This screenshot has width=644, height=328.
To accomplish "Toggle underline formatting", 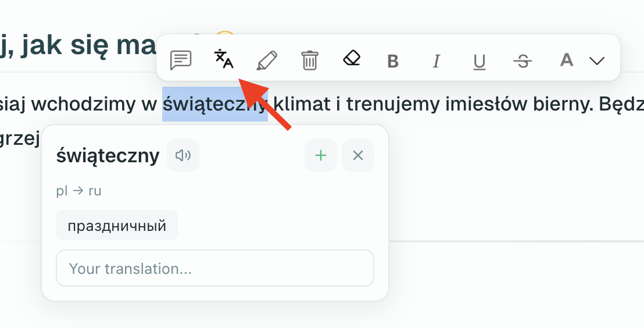I will [x=479, y=60].
